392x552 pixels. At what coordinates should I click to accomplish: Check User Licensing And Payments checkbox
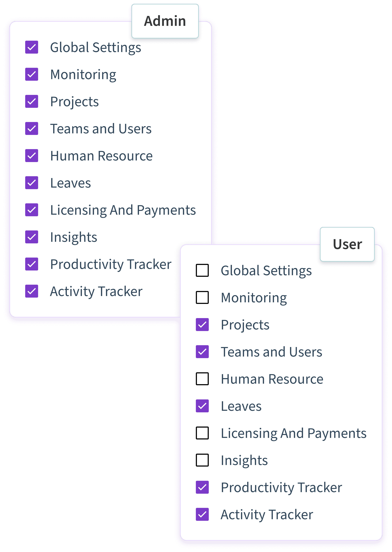202,433
